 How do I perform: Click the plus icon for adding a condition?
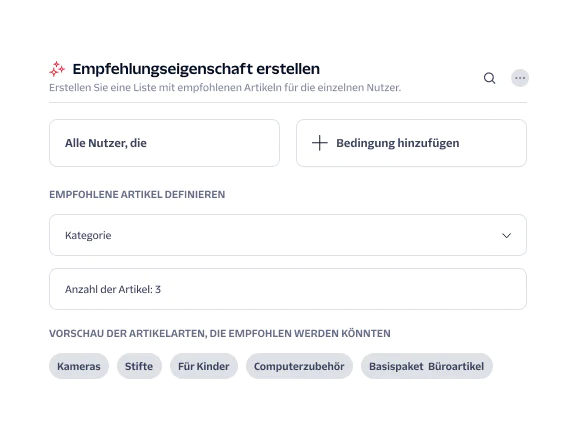320,143
